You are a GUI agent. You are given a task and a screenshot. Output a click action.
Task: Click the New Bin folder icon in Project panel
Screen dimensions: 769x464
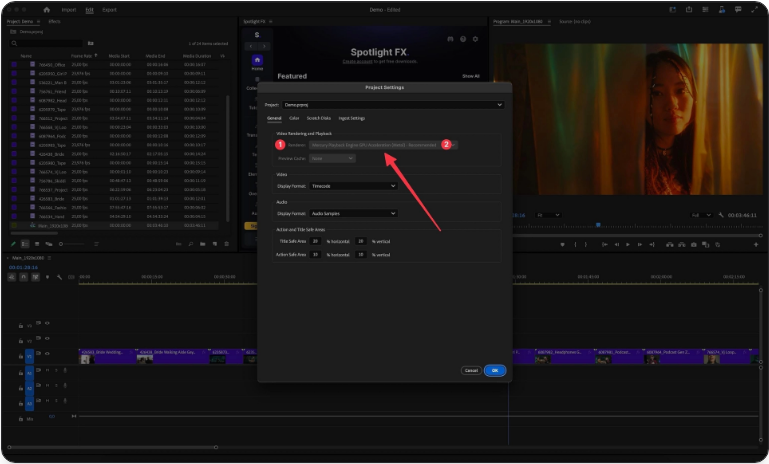[x=90, y=44]
